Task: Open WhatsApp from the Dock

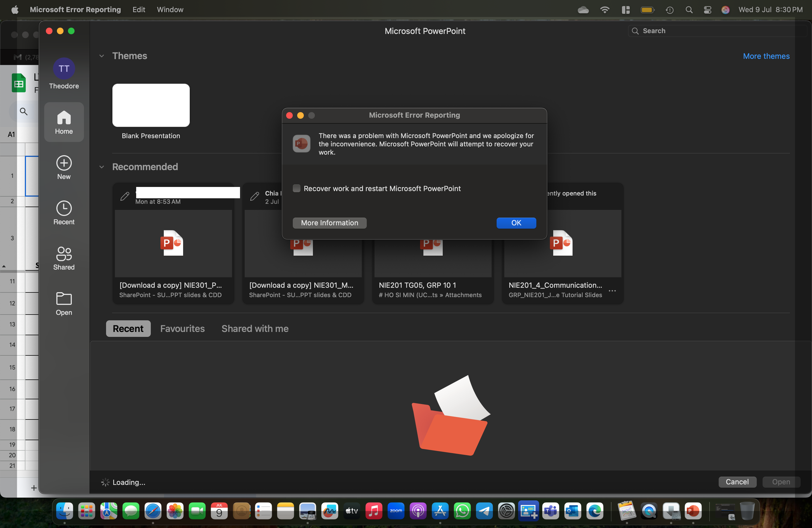Action: click(462, 511)
